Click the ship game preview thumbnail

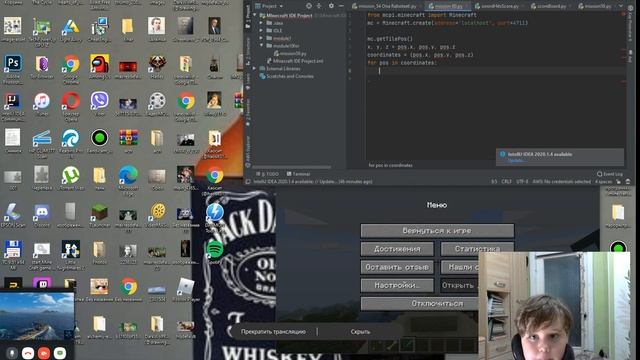click(x=37, y=315)
